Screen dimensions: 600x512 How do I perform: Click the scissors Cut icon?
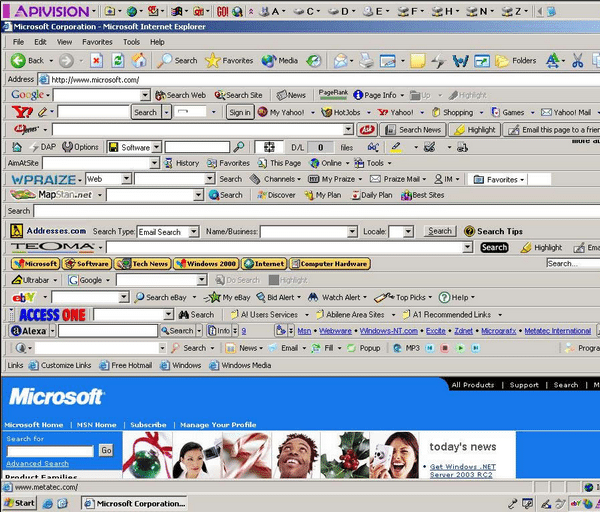click(x=577, y=60)
